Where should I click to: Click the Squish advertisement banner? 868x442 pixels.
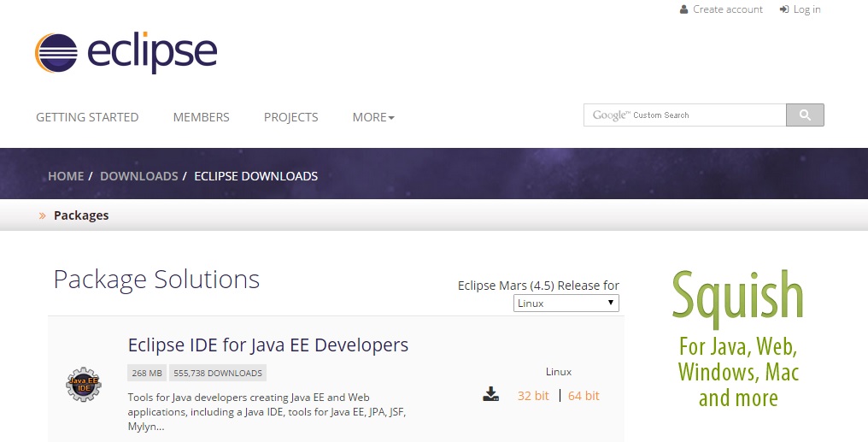738,339
